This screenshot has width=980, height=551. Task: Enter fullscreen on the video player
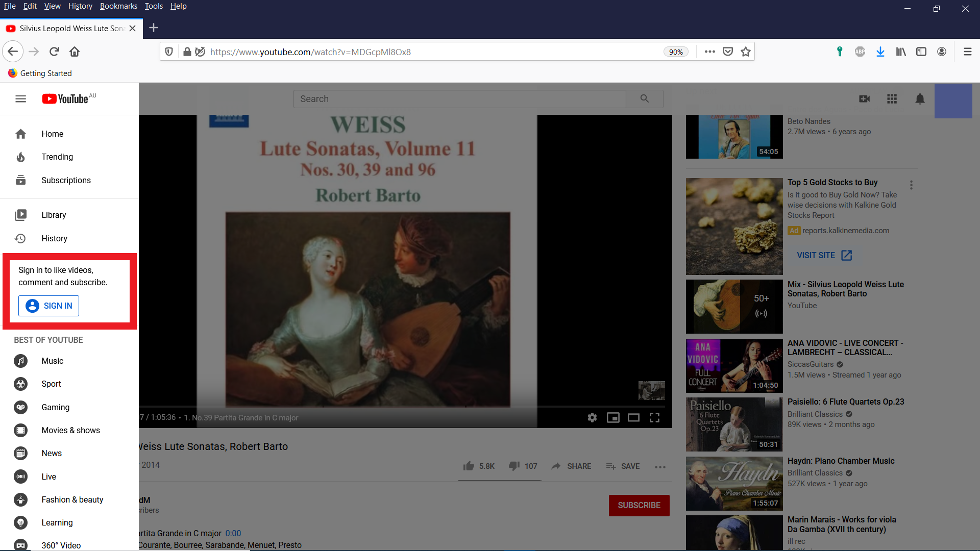654,418
